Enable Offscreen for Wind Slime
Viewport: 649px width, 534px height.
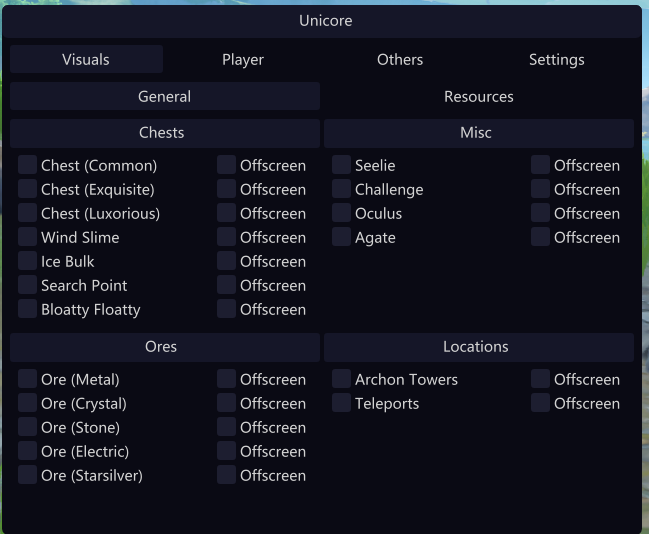(226, 237)
